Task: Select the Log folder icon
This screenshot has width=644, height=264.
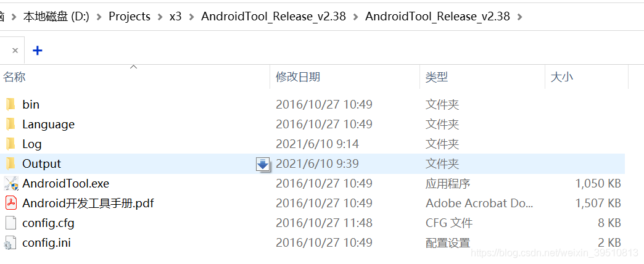Action: coord(10,144)
